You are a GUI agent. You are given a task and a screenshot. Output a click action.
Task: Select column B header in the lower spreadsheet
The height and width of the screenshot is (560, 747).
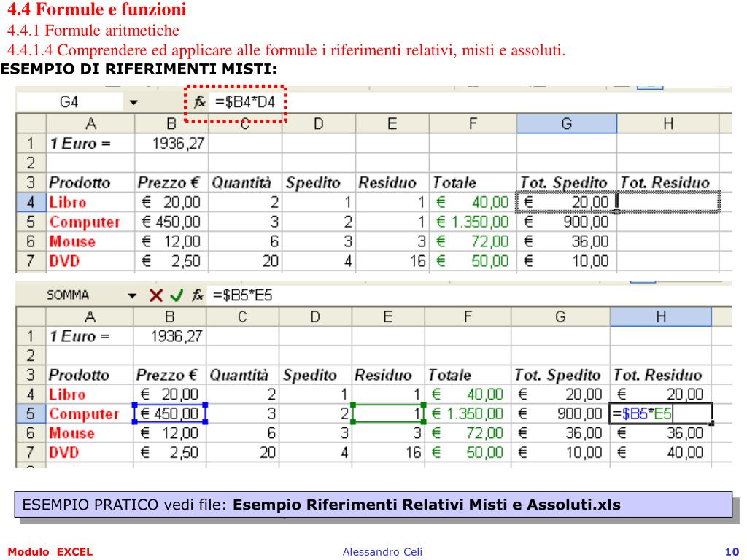click(x=169, y=316)
